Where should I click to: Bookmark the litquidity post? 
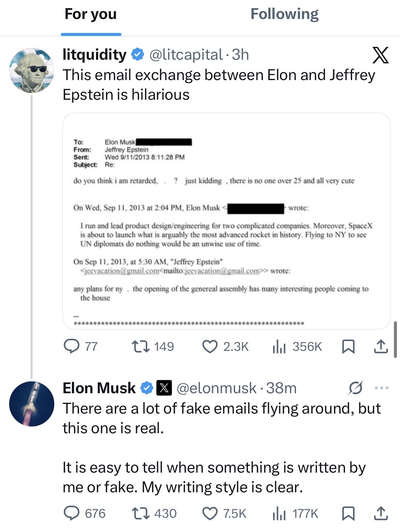click(x=348, y=346)
